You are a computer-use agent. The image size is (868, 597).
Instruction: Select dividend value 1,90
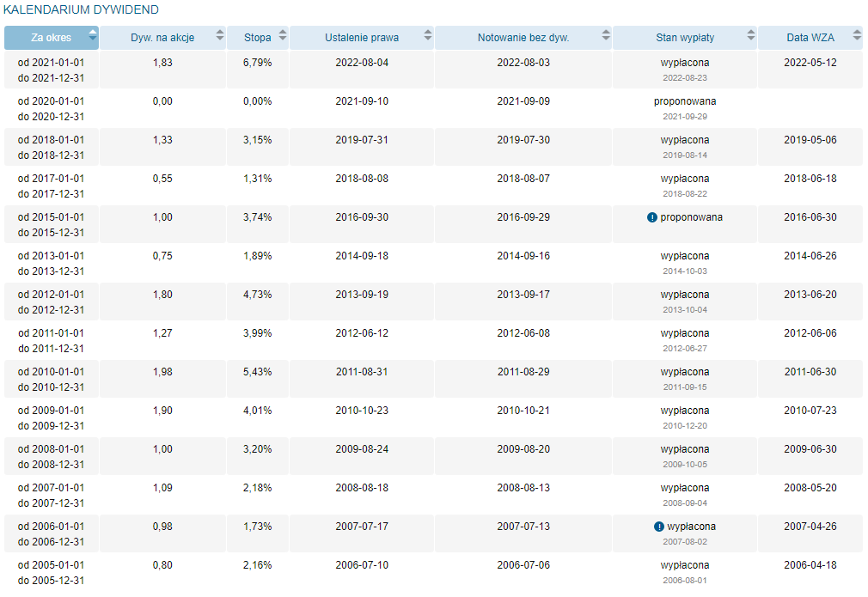[162, 411]
